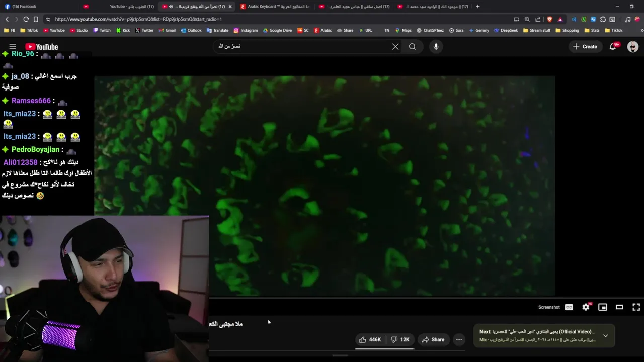Click the browser address bar URL
Screen dimensions: 644x362
click(x=138, y=19)
